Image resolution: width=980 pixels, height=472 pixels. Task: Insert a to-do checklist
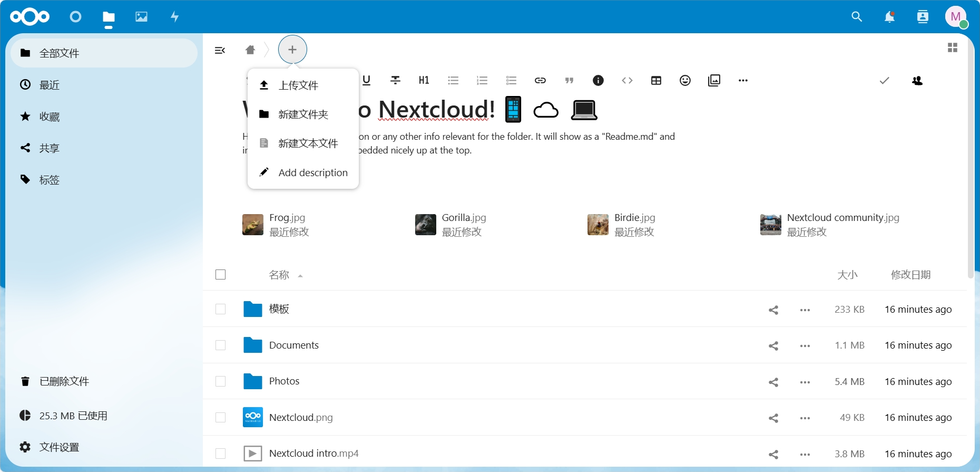click(x=511, y=80)
